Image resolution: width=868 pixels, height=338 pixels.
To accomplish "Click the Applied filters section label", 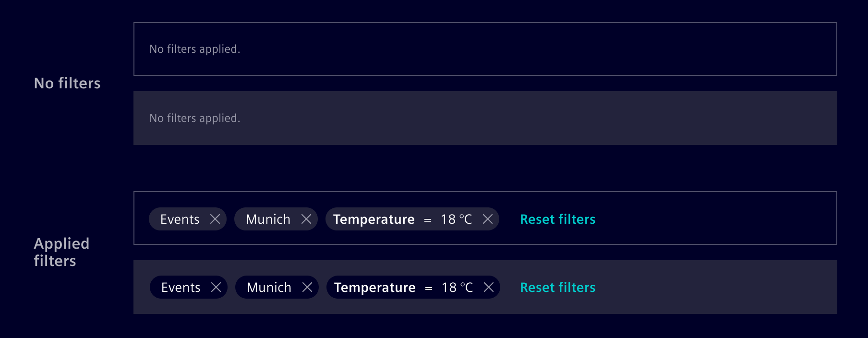I will (x=61, y=252).
